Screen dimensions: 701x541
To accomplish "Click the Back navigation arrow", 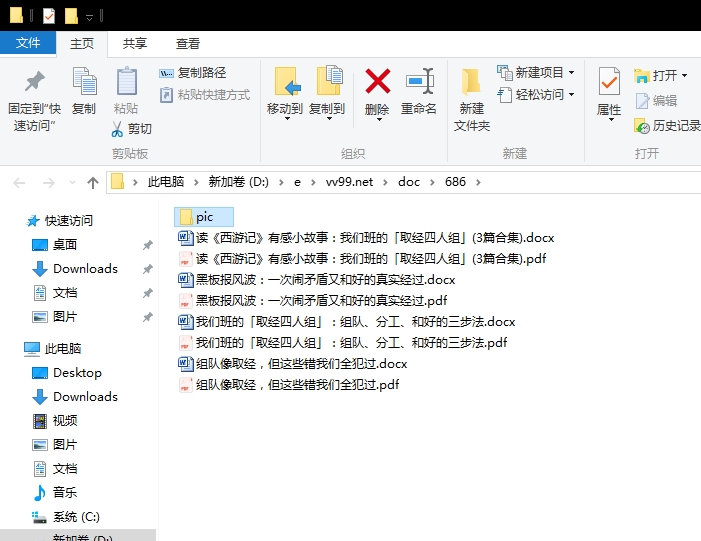I will coord(19,182).
